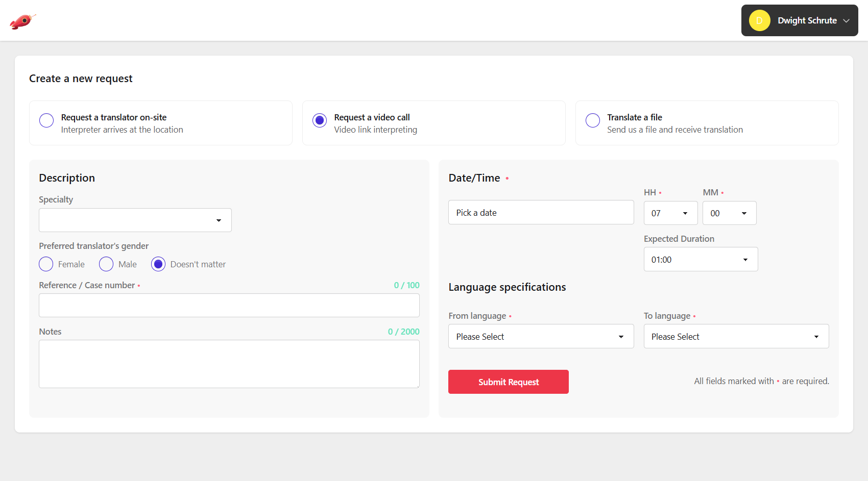Viewport: 868px width, 481px height.
Task: Click the 'Date/Time' heading
Action: pyautogui.click(x=474, y=178)
